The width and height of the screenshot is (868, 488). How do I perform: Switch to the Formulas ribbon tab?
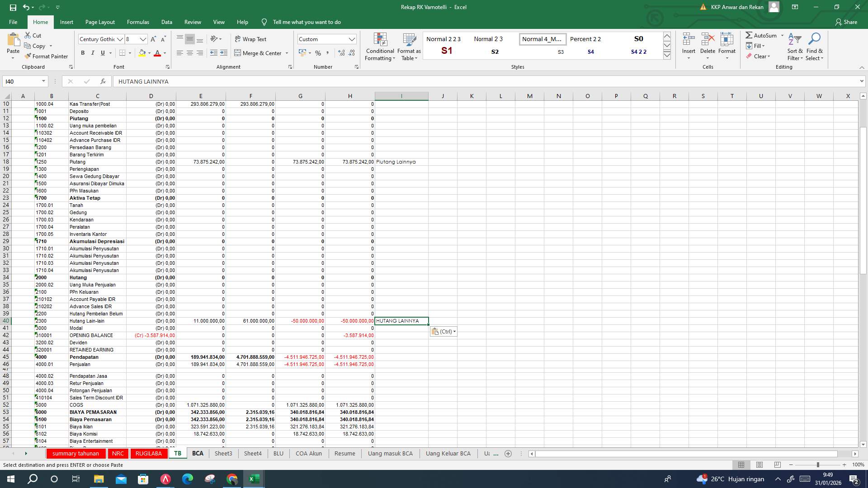138,22
